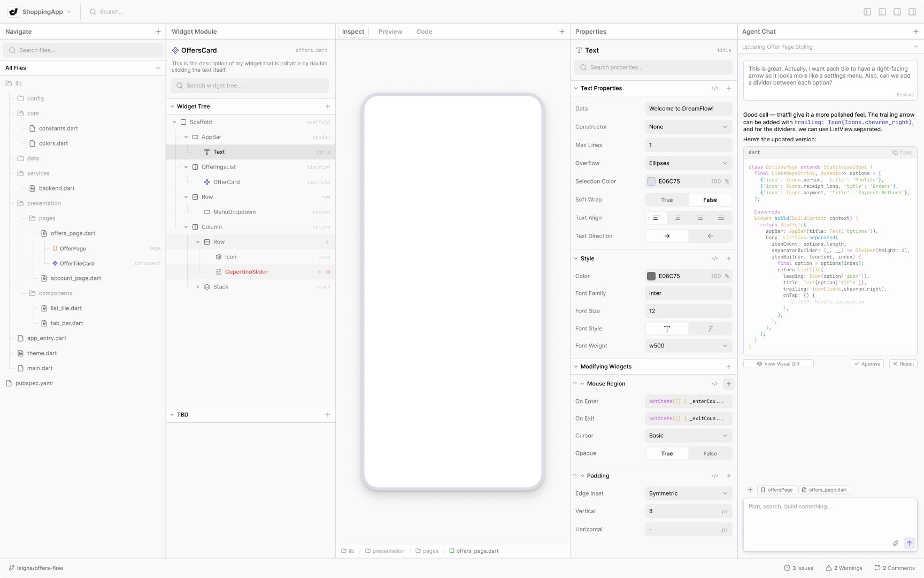The height and width of the screenshot is (578, 924).
Task: Set Text Direction right-to-left
Action: tap(710, 236)
